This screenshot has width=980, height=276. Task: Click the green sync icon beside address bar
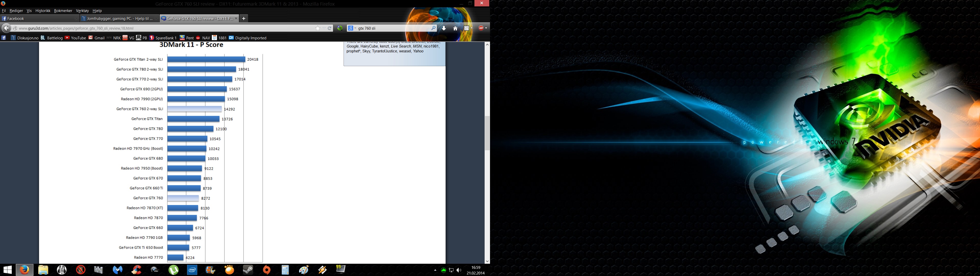[340, 28]
